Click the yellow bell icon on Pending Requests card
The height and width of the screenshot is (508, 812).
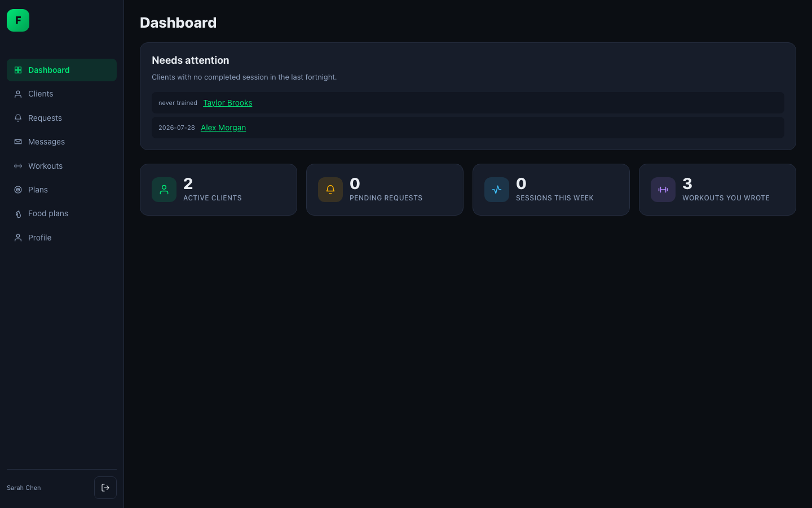pos(330,190)
